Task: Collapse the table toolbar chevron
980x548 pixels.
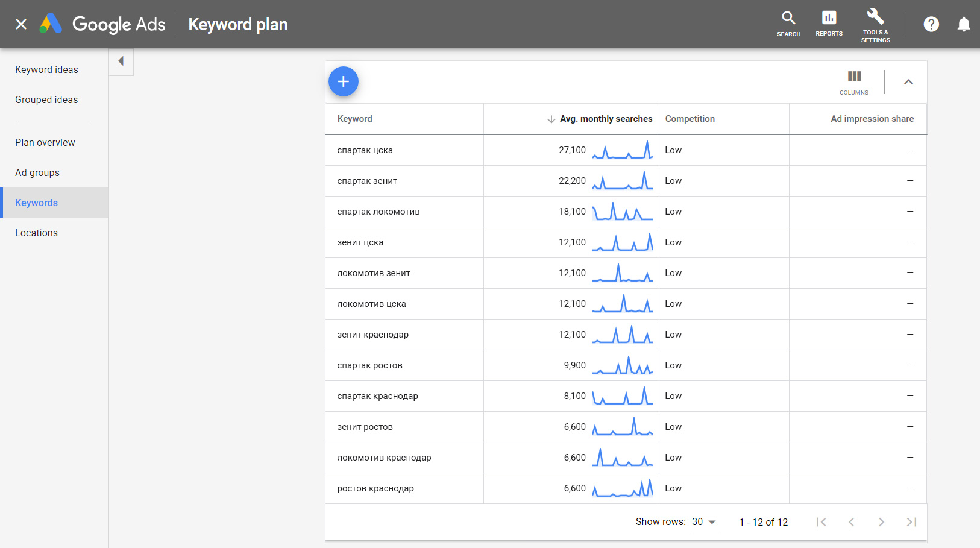Action: [908, 82]
